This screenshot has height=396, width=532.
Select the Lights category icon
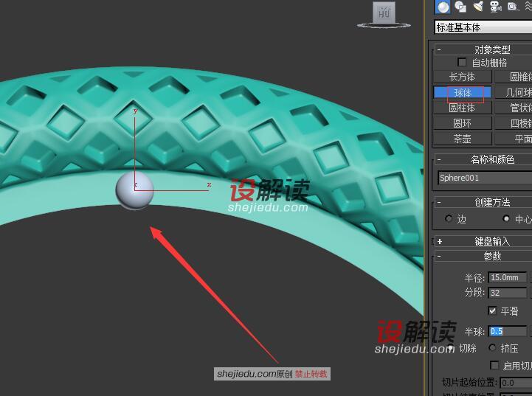coord(478,7)
